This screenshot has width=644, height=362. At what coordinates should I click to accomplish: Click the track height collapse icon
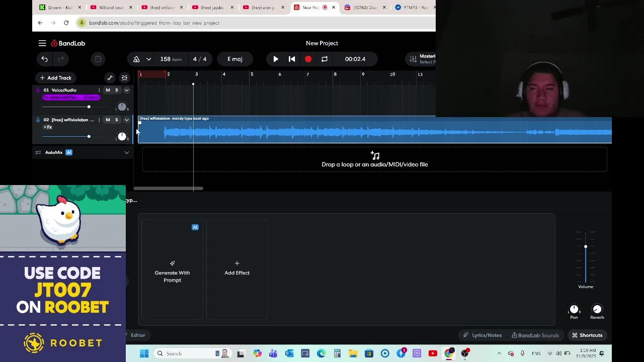(x=124, y=78)
